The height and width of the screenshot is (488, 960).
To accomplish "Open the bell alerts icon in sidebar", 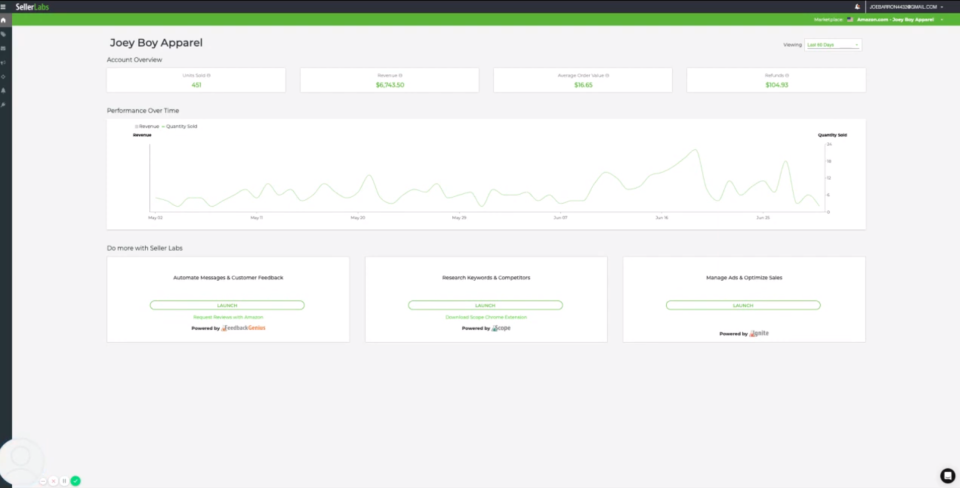I will click(x=3, y=91).
